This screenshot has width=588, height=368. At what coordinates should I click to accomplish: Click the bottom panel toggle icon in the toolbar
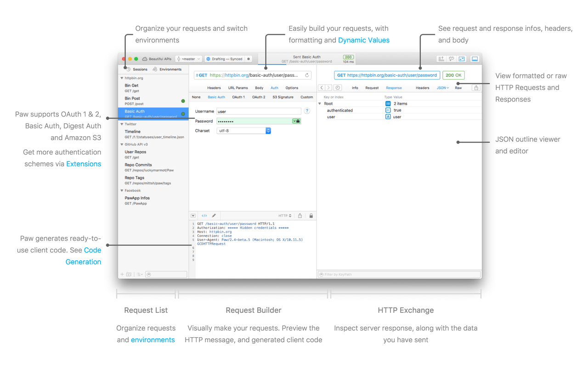pos(475,59)
